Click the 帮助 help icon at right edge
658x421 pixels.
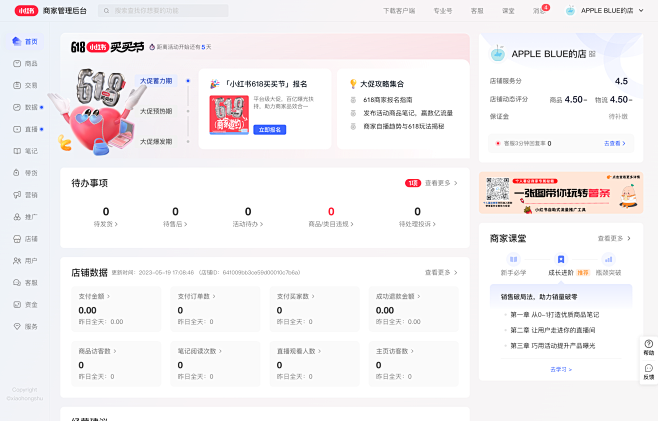tap(649, 348)
